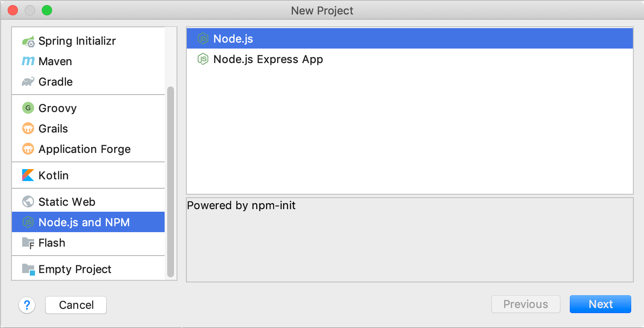Viewport: 644px width, 328px height.
Task: Select the Node.js template row
Action: point(410,39)
